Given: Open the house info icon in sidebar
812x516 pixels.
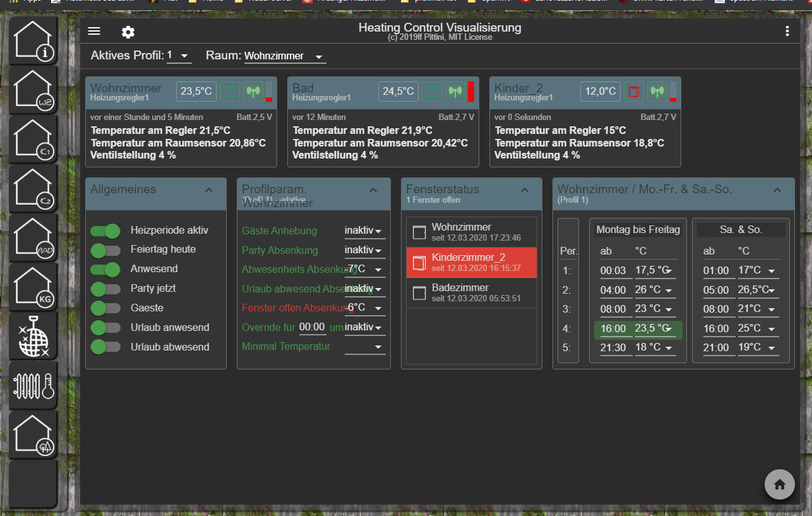Looking at the screenshot, I should point(33,42).
